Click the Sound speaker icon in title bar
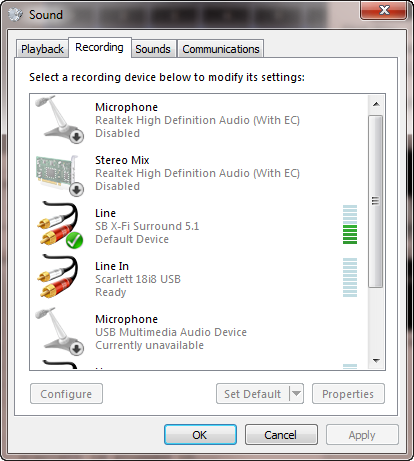 click(15, 15)
